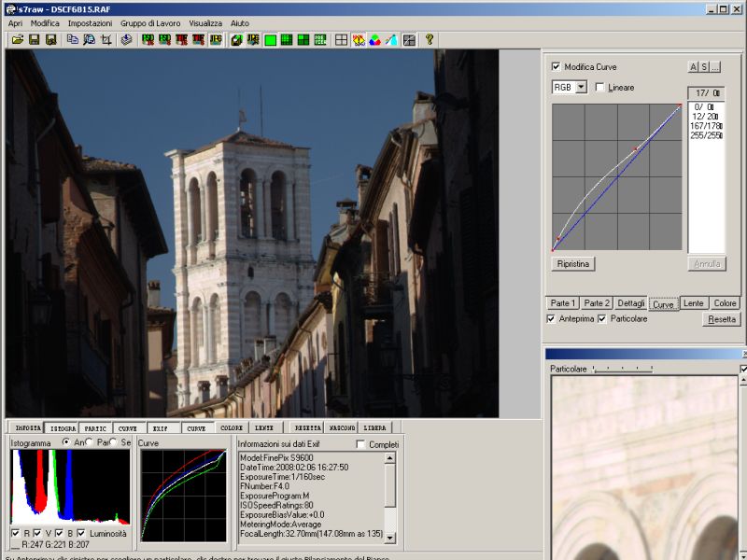This screenshot has height=560, width=747.
Task: Select the Se histogram radio button
Action: click(113, 442)
